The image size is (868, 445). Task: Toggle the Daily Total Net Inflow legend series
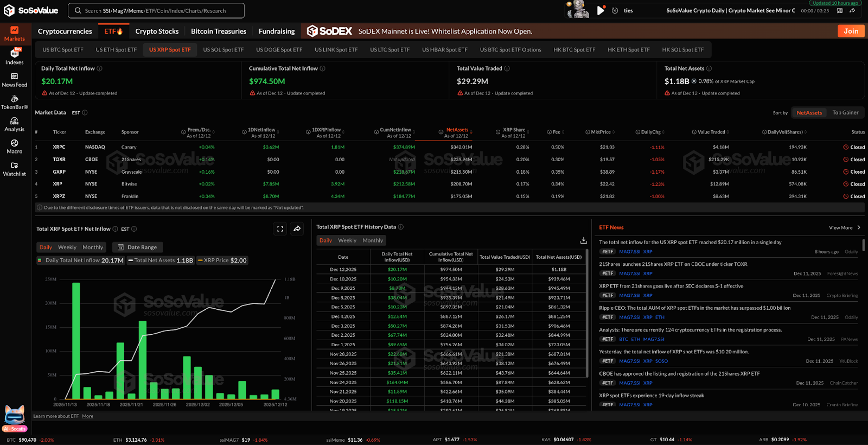coord(80,260)
